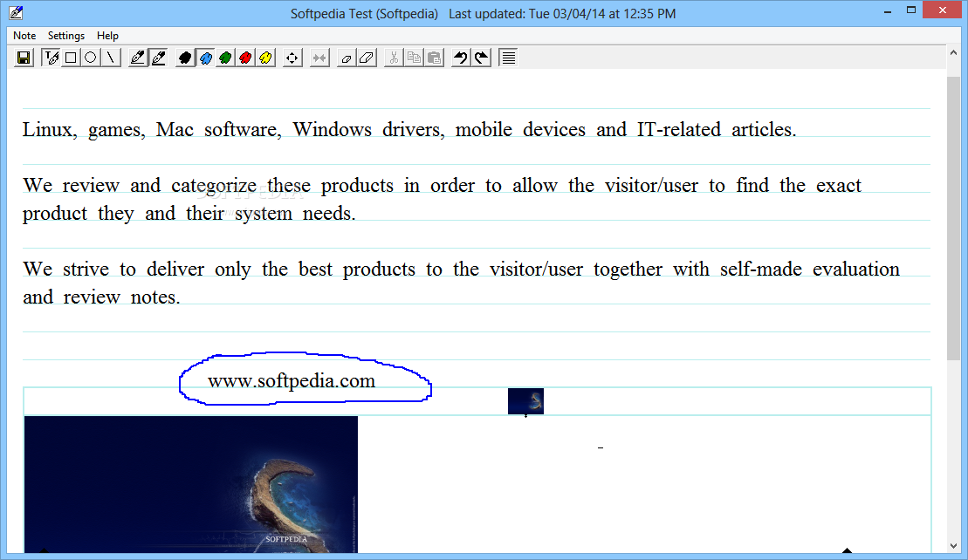Open the Note menu
The width and height of the screenshot is (968, 560).
tap(24, 36)
